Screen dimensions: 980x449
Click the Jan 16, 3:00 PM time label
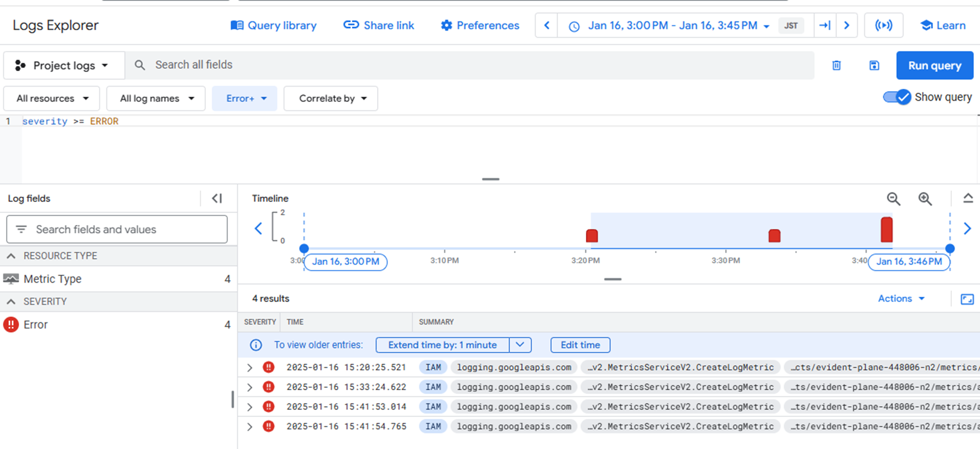click(x=346, y=262)
